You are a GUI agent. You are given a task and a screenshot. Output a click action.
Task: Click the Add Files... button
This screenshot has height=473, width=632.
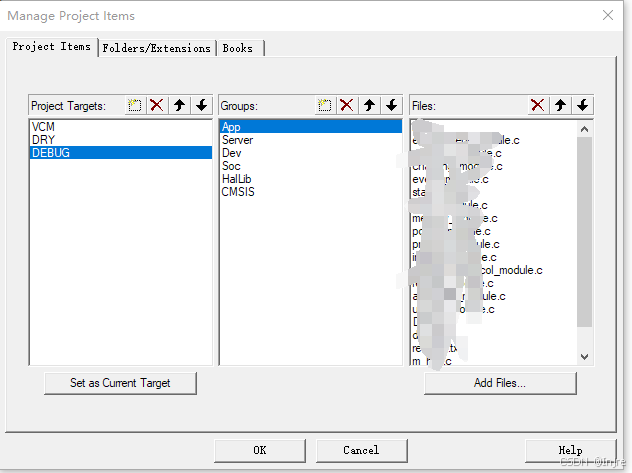point(500,383)
